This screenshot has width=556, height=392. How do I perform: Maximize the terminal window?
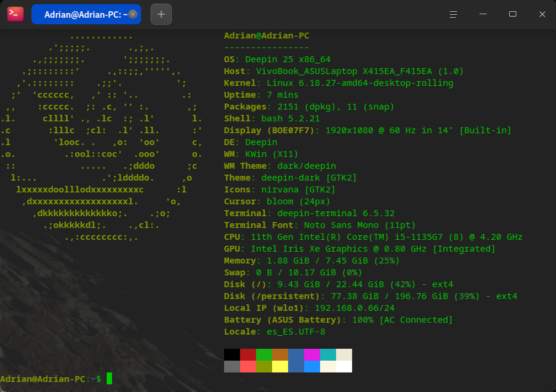512,14
